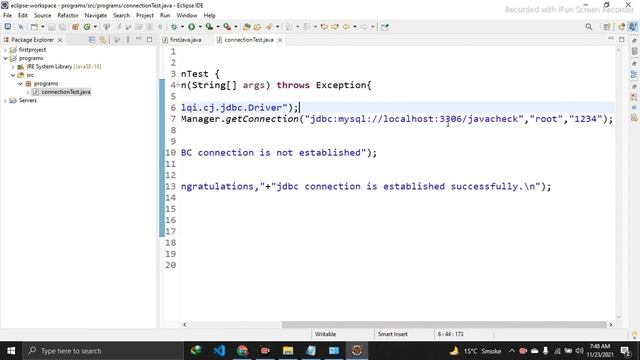640x360 pixels.
Task: Click the first toolbar icon at far left
Action: pos(8,27)
